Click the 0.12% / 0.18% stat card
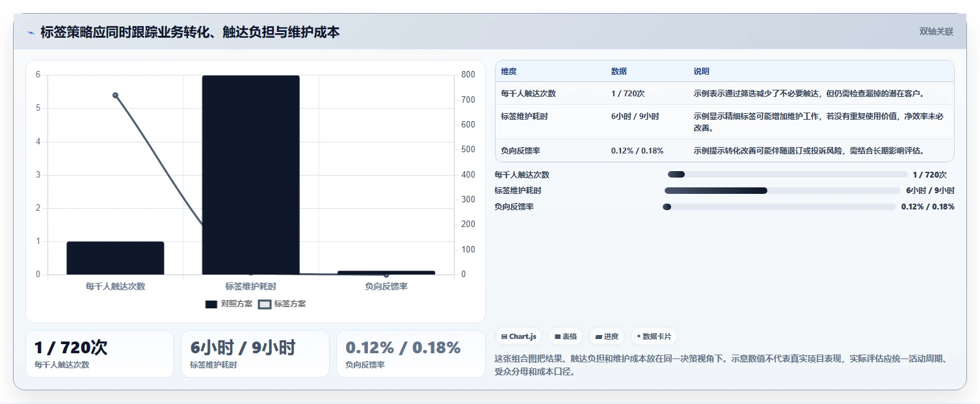The width and height of the screenshot is (980, 404). (410, 354)
